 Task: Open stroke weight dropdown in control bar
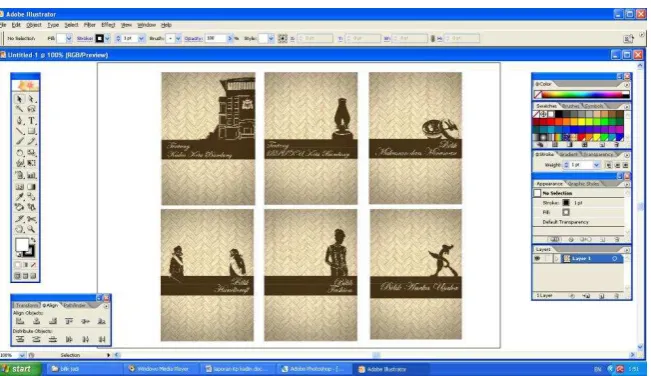click(141, 39)
